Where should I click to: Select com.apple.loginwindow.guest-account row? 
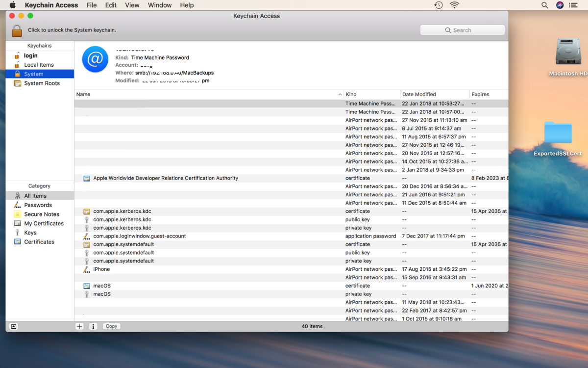coord(291,236)
